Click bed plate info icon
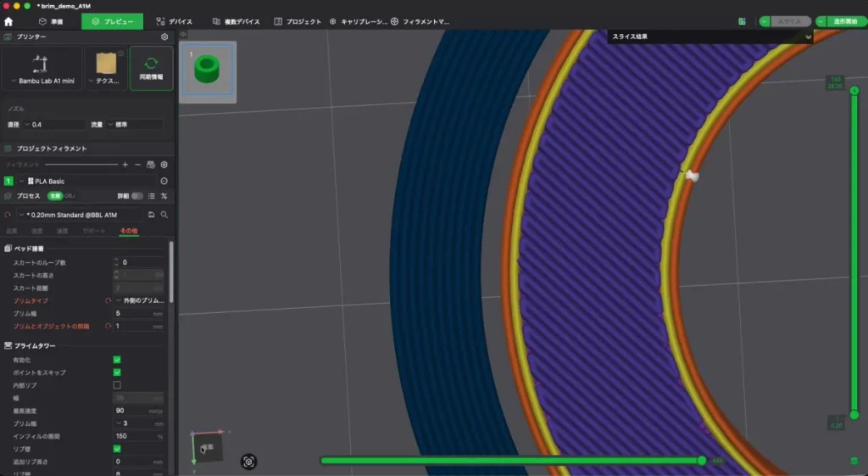 [120, 53]
